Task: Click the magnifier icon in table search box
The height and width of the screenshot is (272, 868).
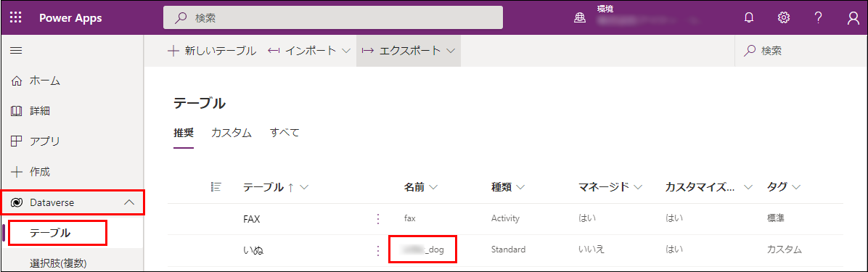Action: click(x=750, y=51)
